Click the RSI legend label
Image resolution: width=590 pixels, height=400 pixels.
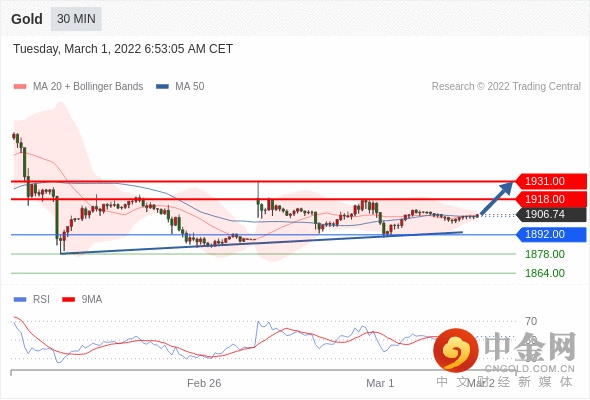[x=41, y=300]
